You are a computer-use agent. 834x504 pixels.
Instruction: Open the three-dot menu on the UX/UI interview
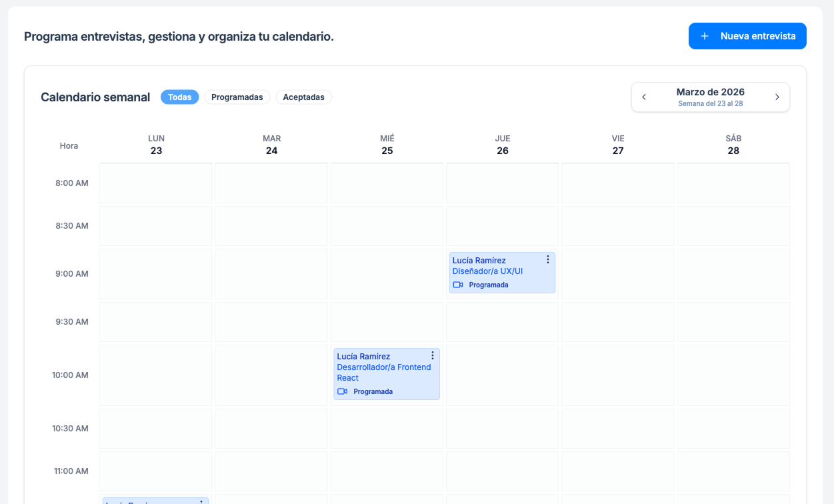[548, 259]
